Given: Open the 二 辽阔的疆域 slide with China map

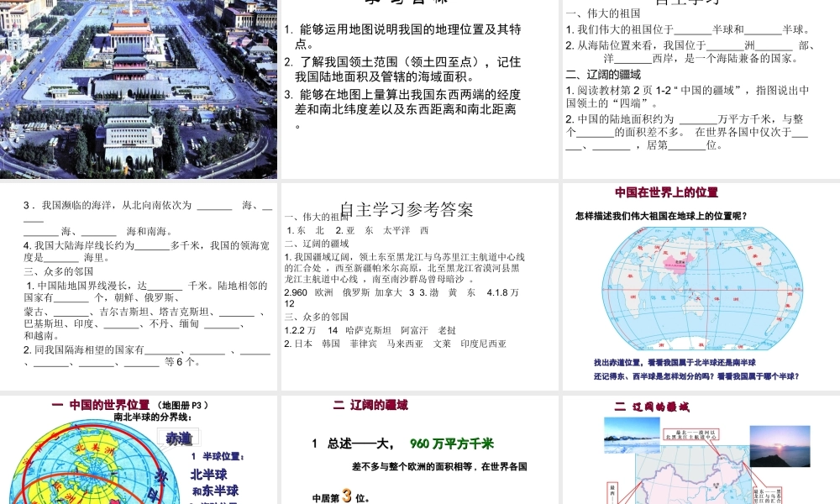Looking at the screenshot, I should click(x=701, y=450).
